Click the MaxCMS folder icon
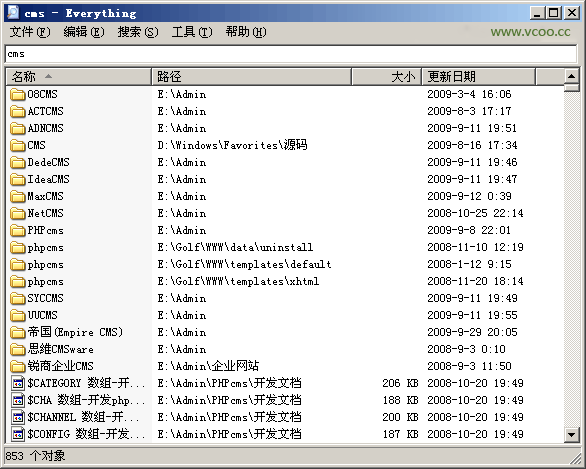The height and width of the screenshot is (469, 586). pyautogui.click(x=18, y=197)
